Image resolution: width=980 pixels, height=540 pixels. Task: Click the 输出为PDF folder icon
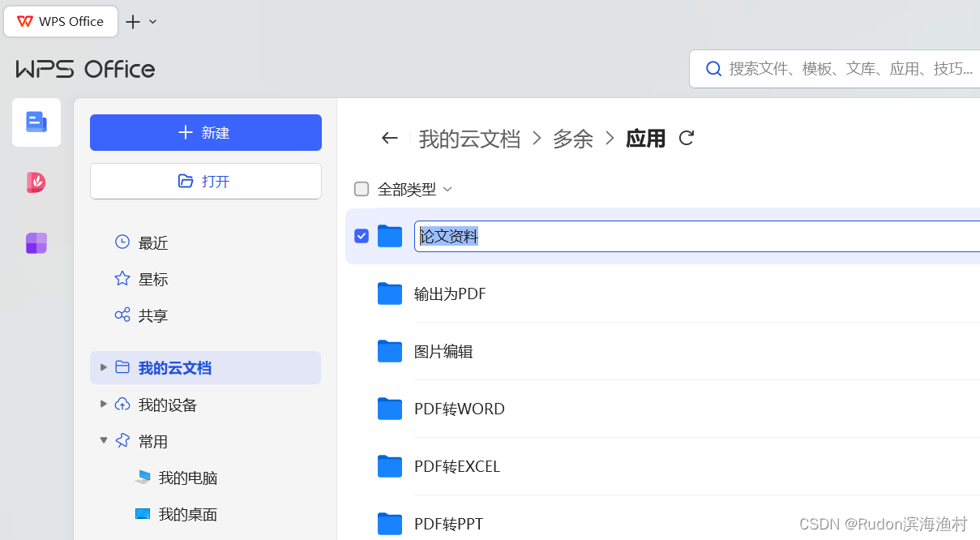tap(390, 294)
